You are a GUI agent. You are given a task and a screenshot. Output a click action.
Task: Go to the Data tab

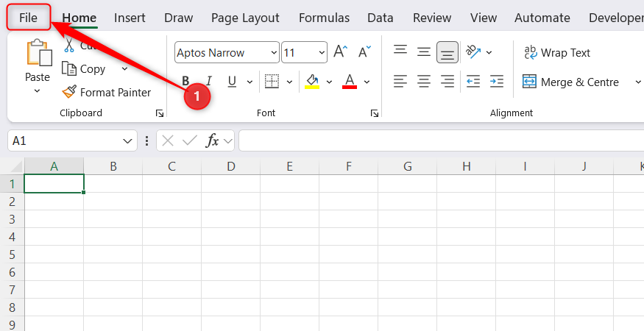[x=380, y=18]
